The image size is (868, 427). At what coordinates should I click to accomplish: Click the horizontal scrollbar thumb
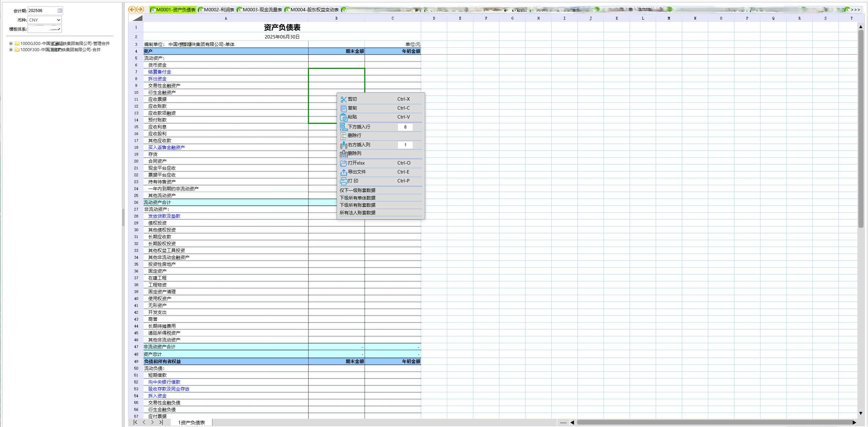pos(714,423)
